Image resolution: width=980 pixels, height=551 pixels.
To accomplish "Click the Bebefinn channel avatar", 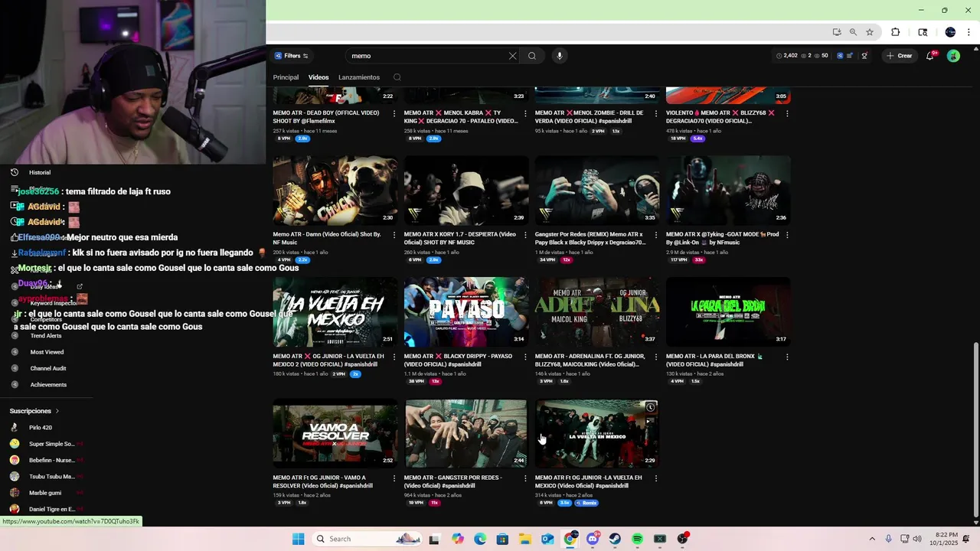I will pos(15,460).
